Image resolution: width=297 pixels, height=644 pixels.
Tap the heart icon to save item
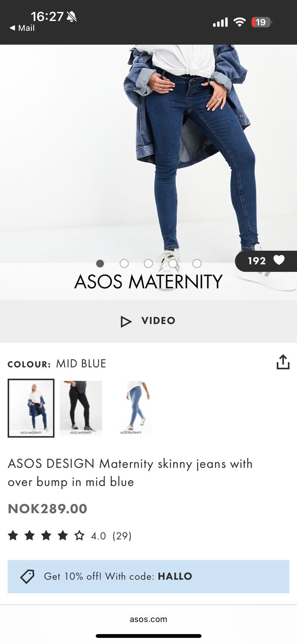point(279,260)
